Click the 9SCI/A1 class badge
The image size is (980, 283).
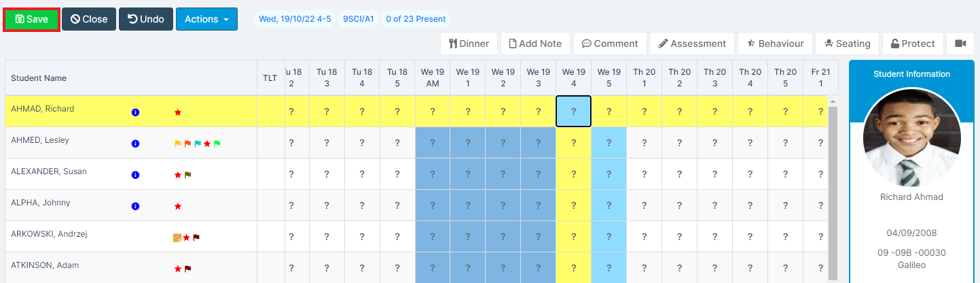[x=359, y=19]
